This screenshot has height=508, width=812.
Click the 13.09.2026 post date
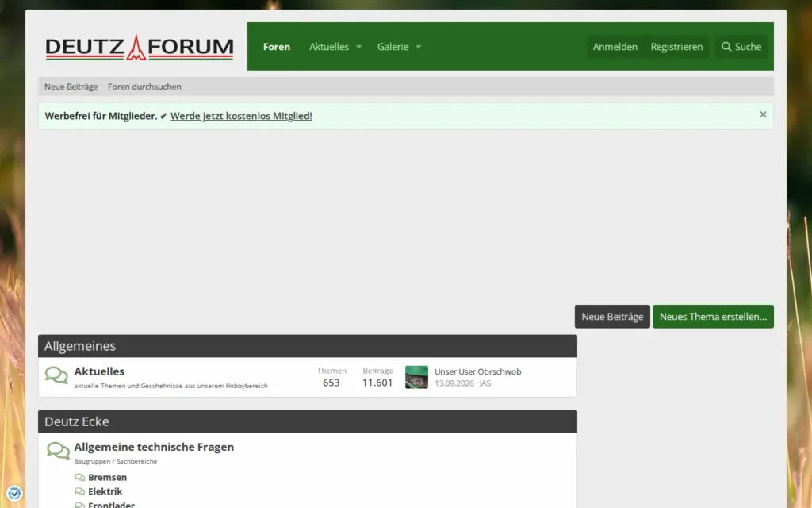pos(454,383)
